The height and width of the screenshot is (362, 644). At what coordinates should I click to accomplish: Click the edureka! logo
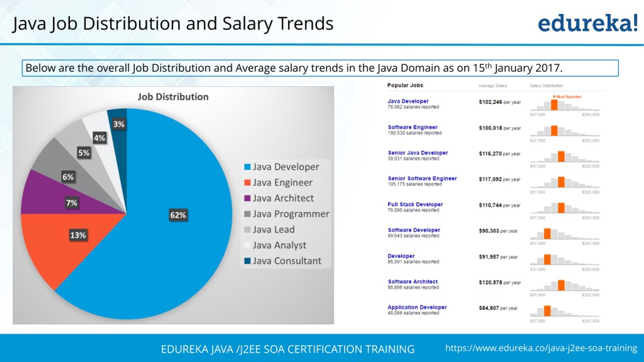point(588,23)
